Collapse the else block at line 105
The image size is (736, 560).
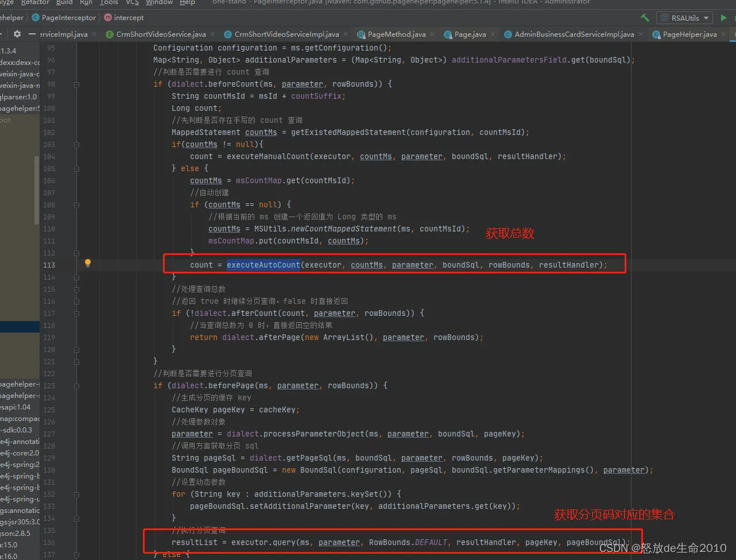tap(76, 168)
